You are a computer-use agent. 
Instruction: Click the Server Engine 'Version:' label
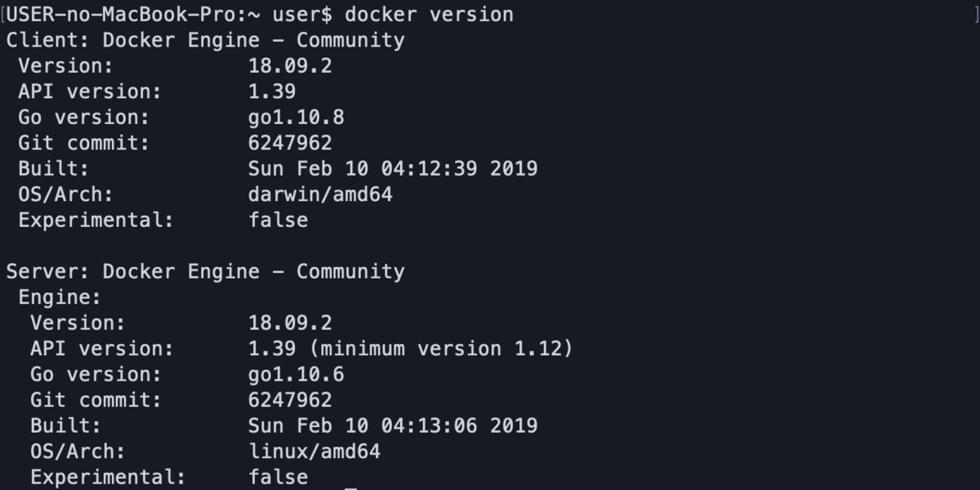click(78, 323)
